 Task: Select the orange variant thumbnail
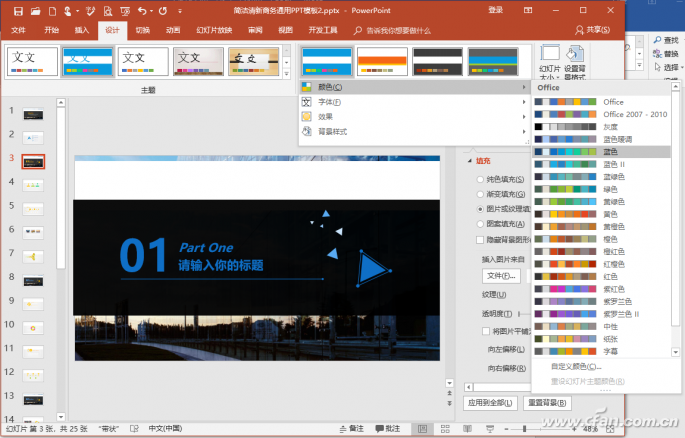tap(382, 62)
